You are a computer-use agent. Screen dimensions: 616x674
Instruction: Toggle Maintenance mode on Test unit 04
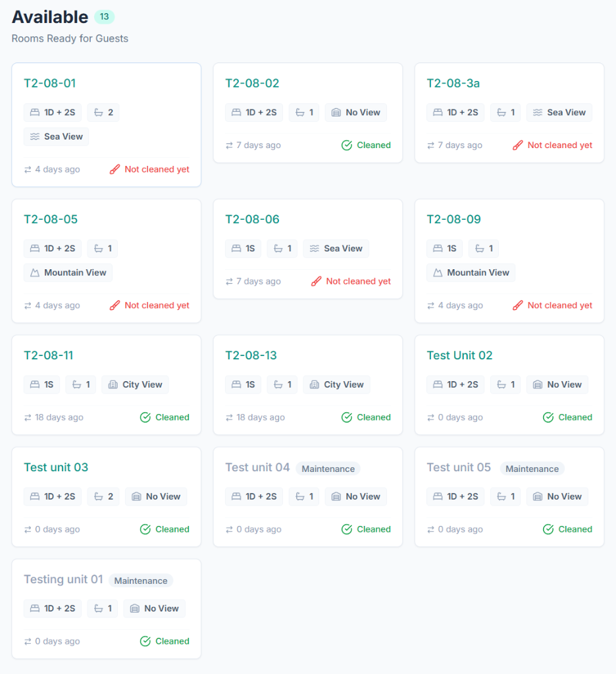click(328, 469)
